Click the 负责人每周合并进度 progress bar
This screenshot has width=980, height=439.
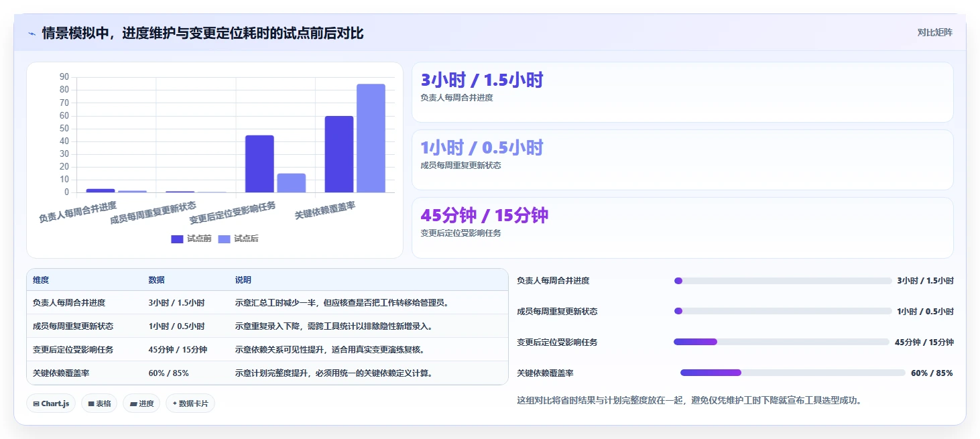[x=783, y=281]
